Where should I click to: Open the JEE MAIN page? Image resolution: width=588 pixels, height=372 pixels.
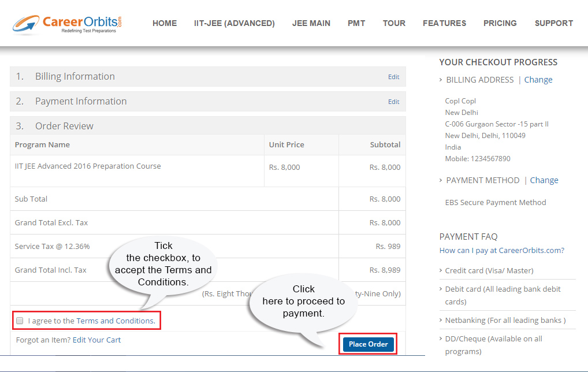(x=311, y=23)
